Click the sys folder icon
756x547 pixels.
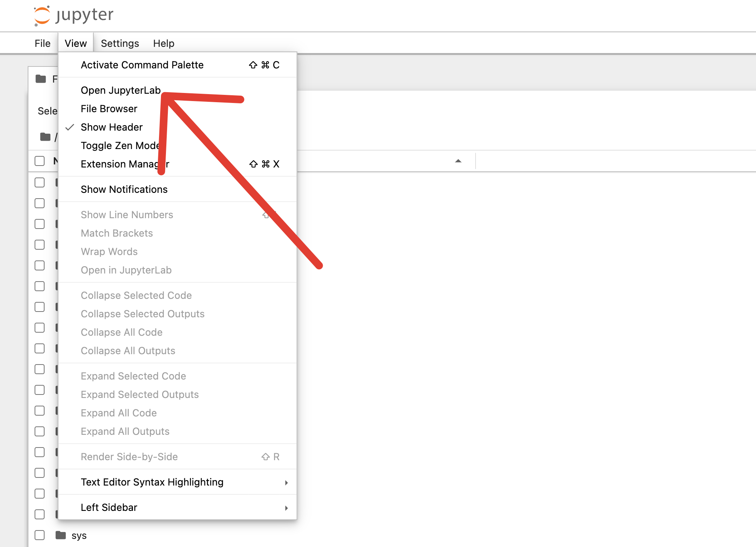(x=61, y=535)
